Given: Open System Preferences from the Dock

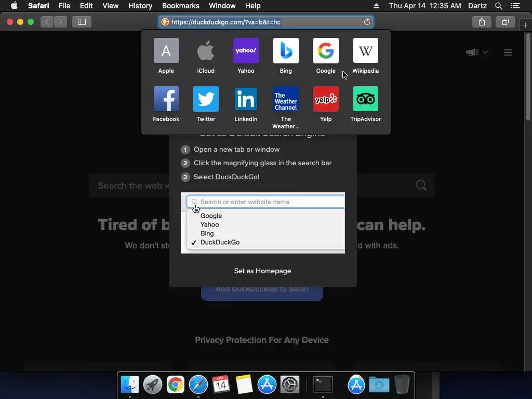Looking at the screenshot, I should point(290,385).
